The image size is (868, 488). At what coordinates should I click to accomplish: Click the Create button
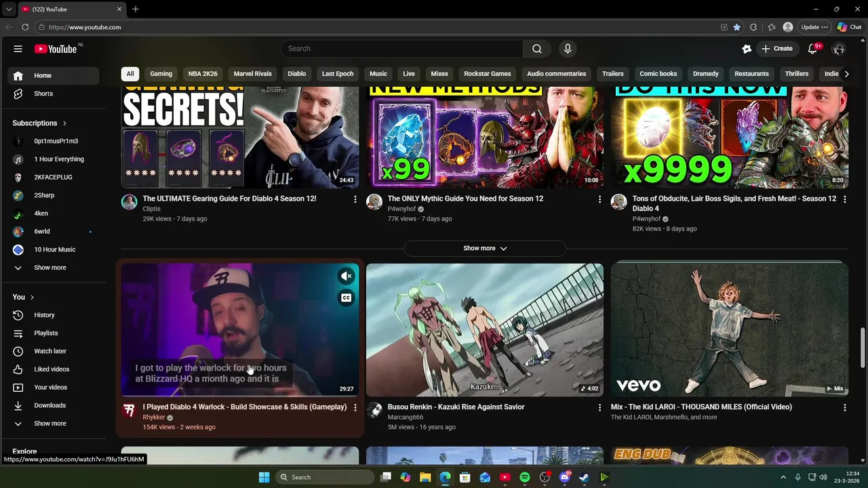click(x=777, y=49)
